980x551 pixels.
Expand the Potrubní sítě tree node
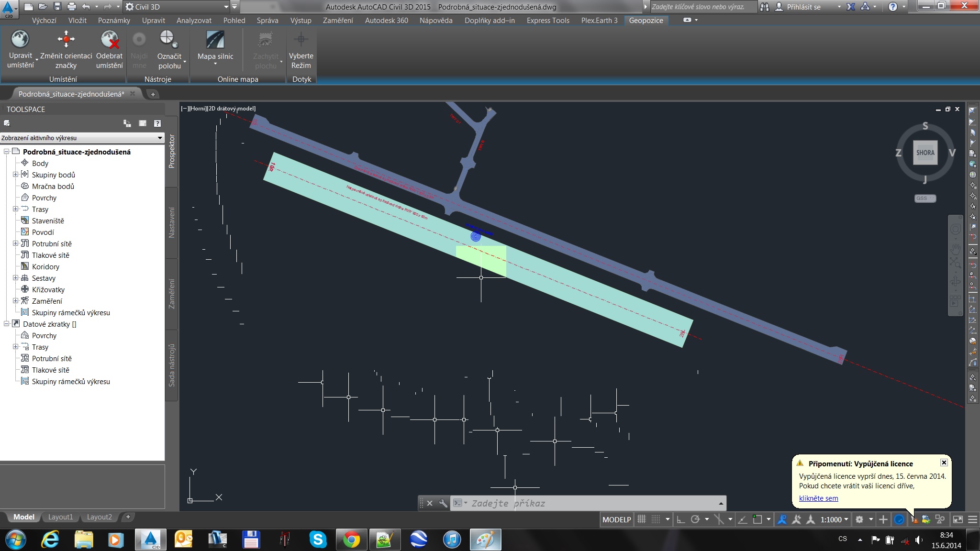point(15,243)
